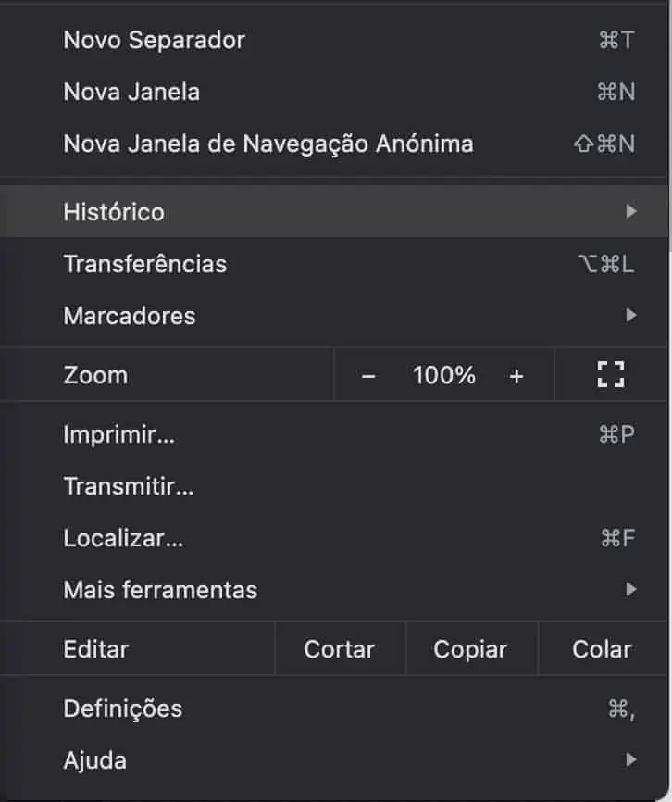This screenshot has width=672, height=802.
Task: Open Definições settings
Action: tap(123, 708)
